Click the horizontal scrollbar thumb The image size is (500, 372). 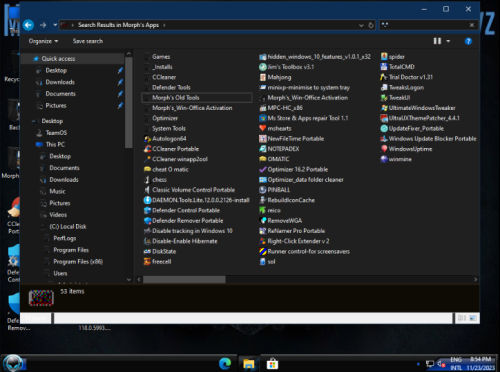(184, 279)
